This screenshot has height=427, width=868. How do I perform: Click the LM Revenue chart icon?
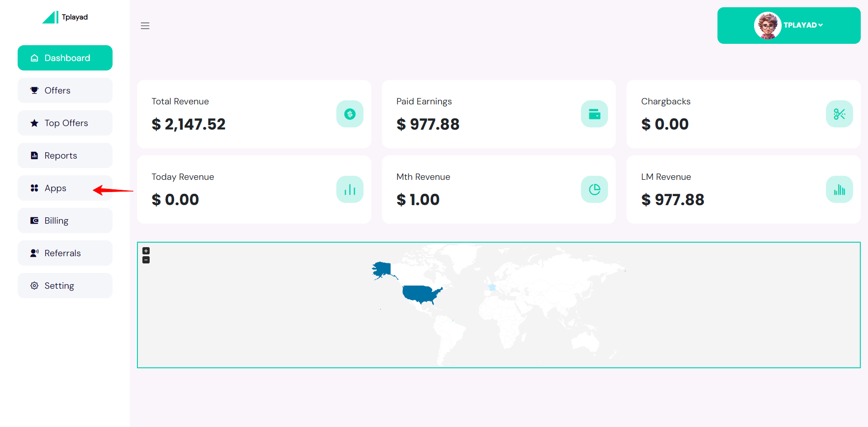click(839, 189)
